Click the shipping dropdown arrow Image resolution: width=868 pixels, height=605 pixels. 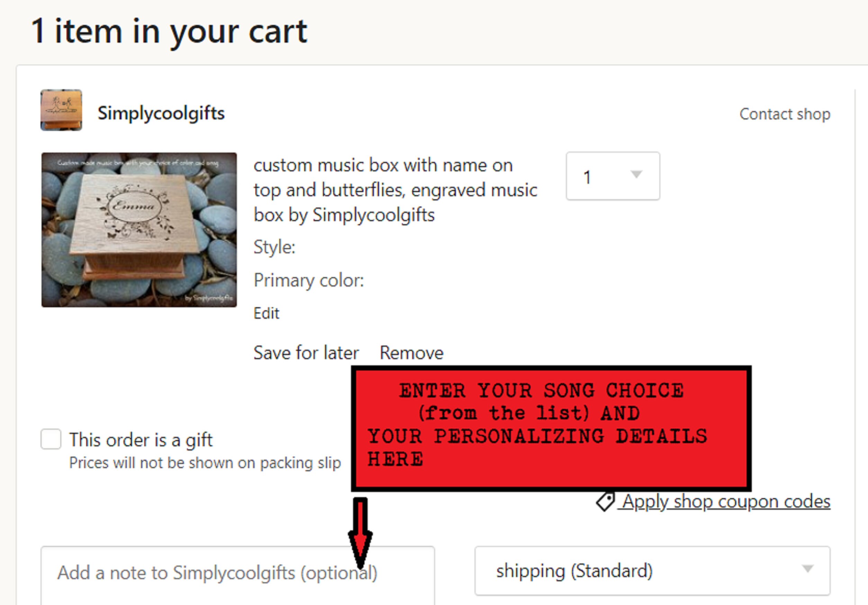(807, 569)
